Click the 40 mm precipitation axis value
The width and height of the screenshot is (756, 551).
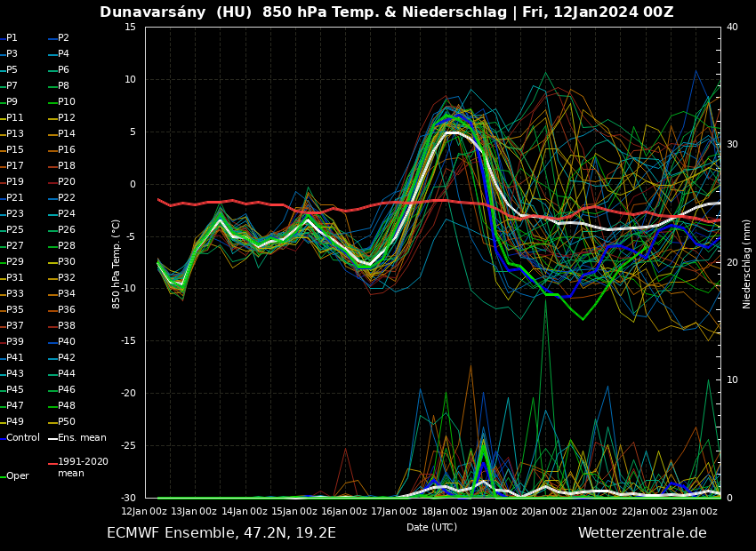(732, 27)
